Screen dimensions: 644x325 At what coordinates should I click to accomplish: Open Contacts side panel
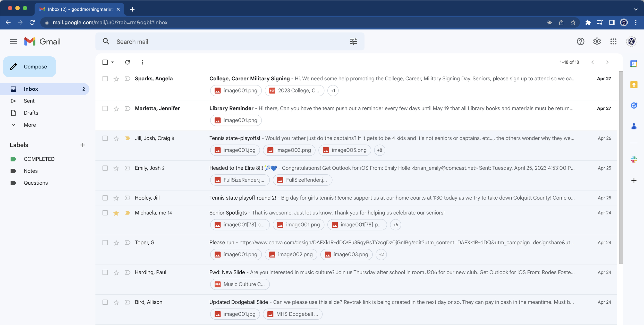point(634,126)
